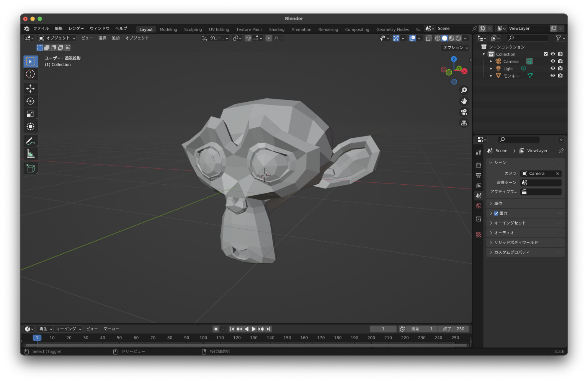Screen dimensions: 588x382
Task: Open the World properties tab
Action: click(x=479, y=206)
